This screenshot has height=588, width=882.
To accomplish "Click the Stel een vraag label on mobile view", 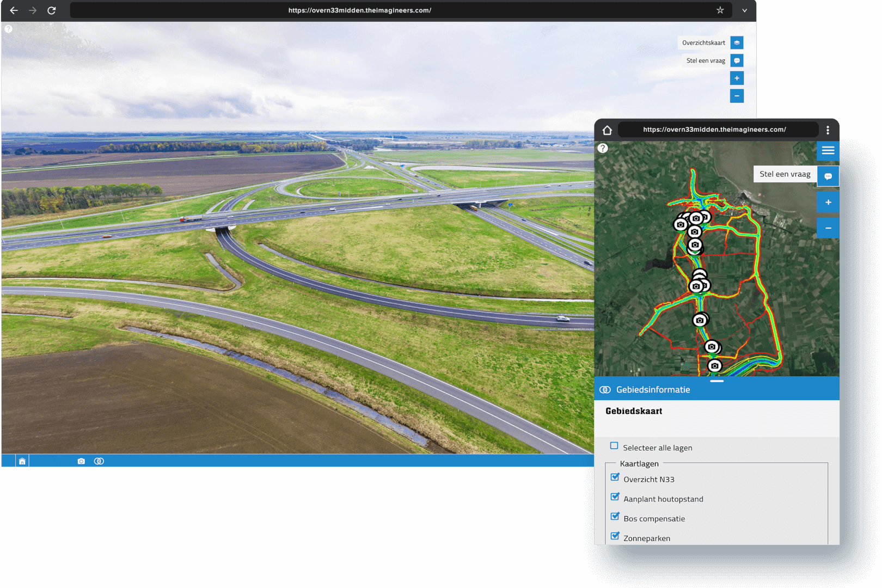I will tap(785, 174).
